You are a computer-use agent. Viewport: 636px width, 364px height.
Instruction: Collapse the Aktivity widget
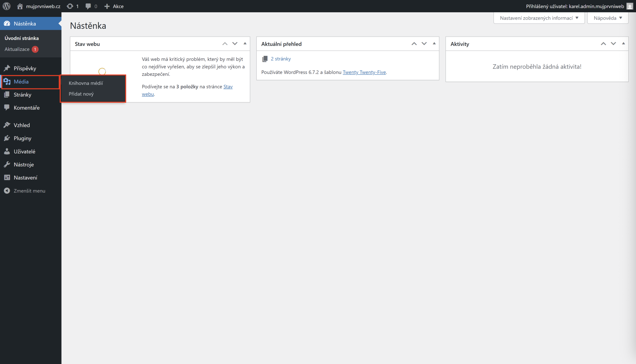(623, 43)
